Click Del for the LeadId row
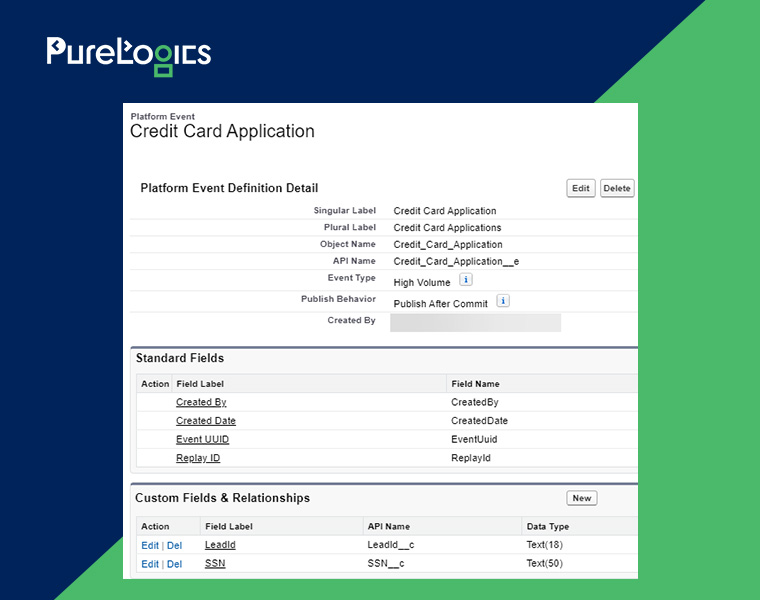Image resolution: width=760 pixels, height=600 pixels. [174, 545]
